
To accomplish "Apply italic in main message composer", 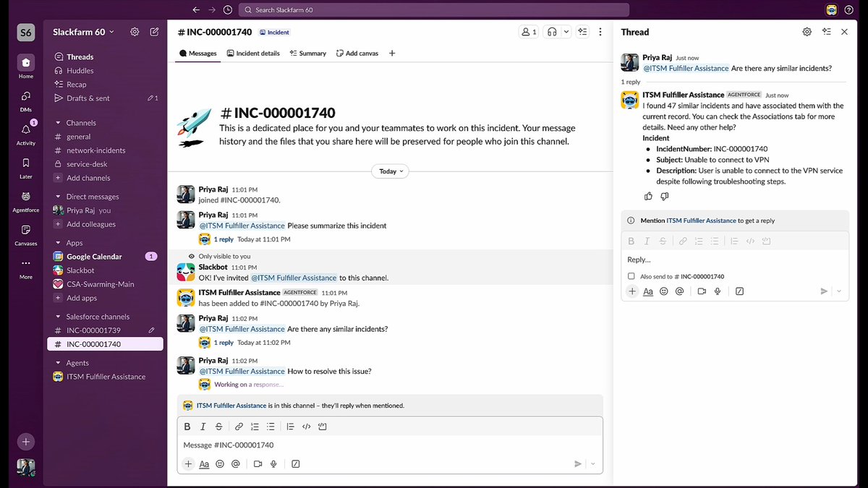I will coord(203,427).
